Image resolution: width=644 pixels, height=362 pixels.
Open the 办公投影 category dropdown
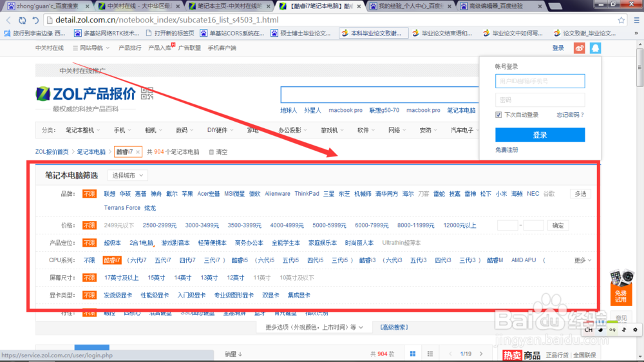coord(292,130)
